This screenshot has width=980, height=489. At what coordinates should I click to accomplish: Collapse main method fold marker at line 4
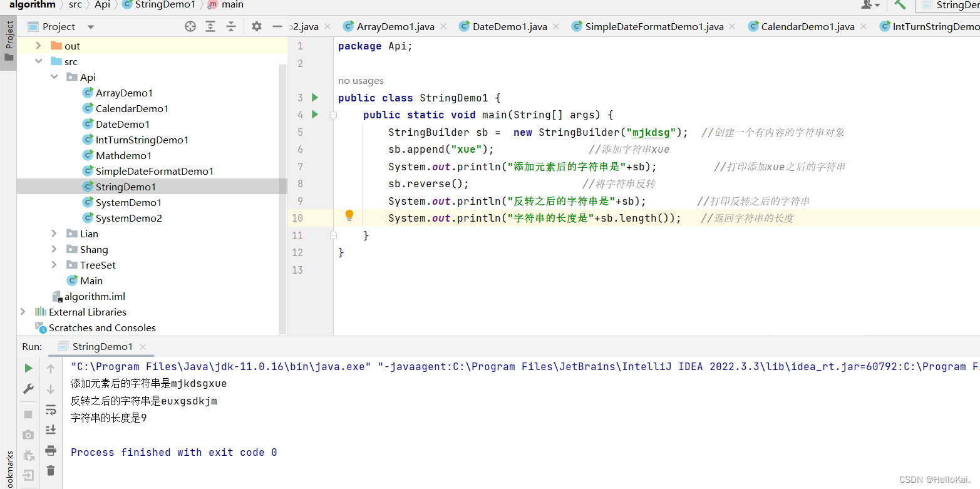(x=333, y=115)
